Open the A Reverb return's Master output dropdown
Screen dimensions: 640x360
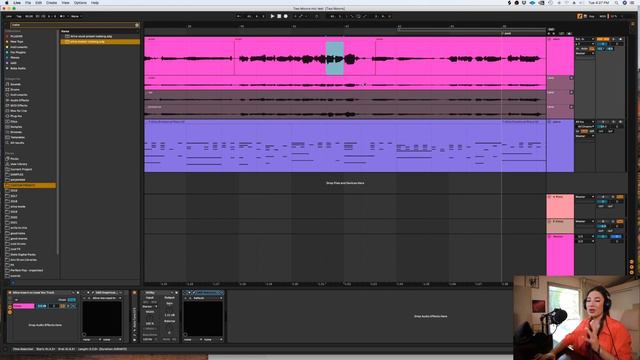tap(585, 197)
